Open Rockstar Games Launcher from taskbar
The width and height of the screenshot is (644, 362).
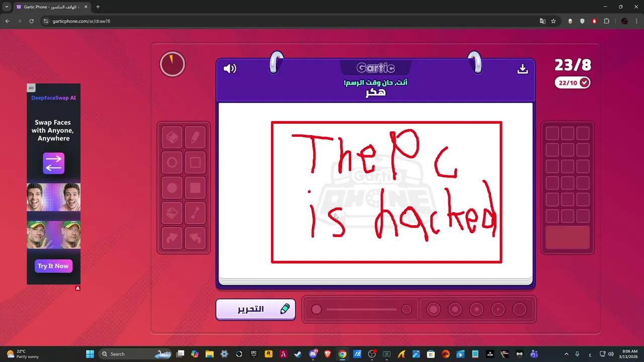click(x=269, y=354)
